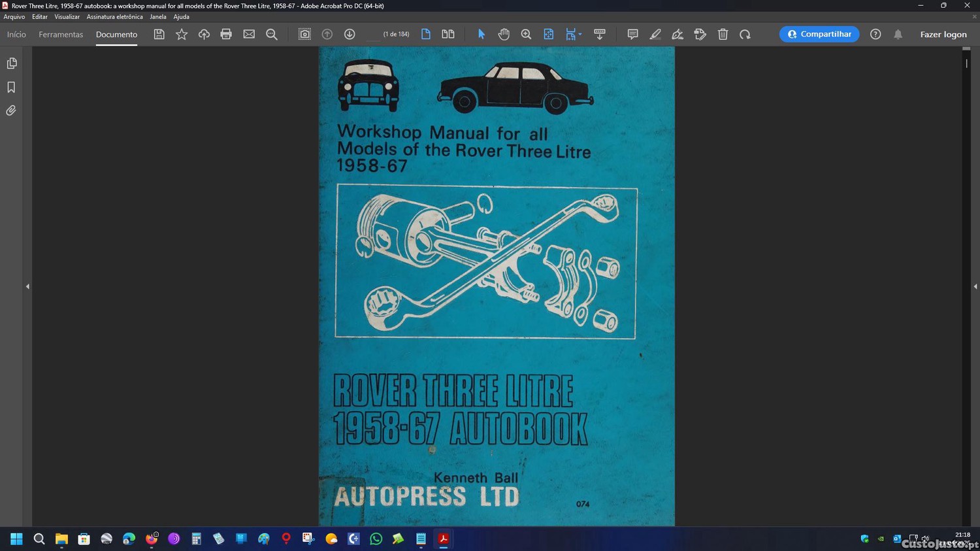Open the Visualizar menu
This screenshot has height=551, width=980.
pyautogui.click(x=67, y=17)
